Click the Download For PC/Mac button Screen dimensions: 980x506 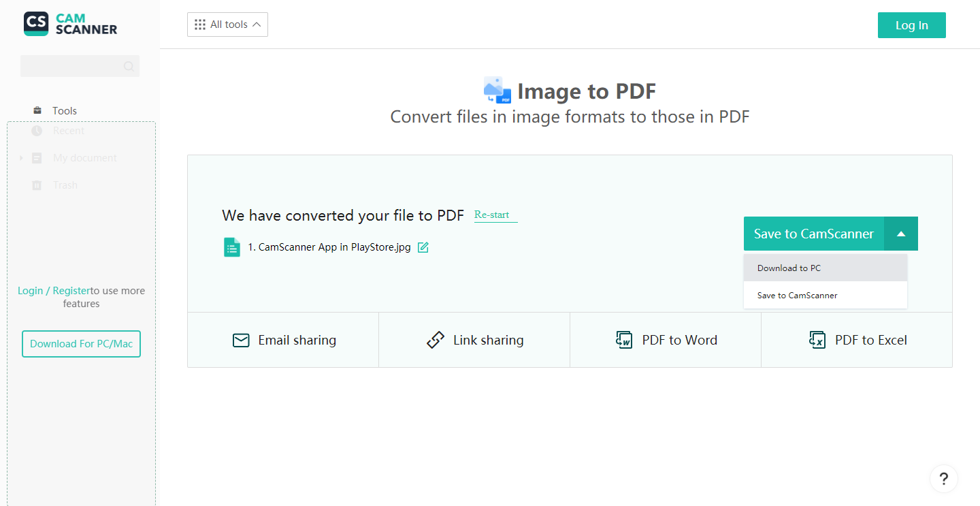pos(82,344)
